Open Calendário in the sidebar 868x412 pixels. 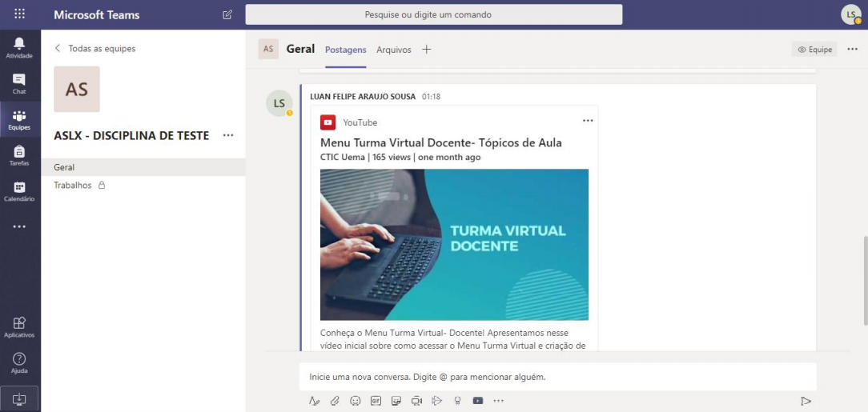pos(19,190)
